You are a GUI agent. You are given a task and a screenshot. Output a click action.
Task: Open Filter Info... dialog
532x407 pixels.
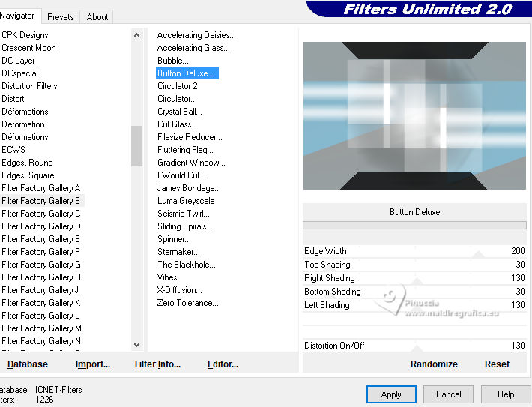pos(157,364)
